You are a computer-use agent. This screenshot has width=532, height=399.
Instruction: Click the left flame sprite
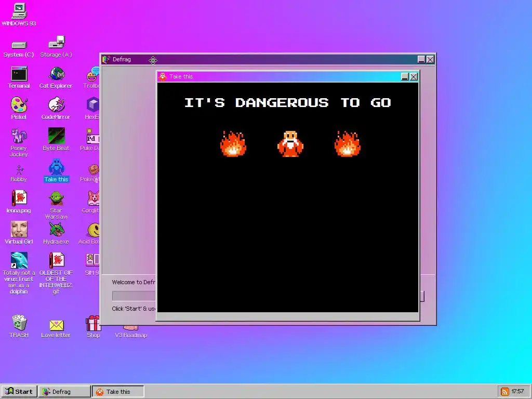coord(233,144)
